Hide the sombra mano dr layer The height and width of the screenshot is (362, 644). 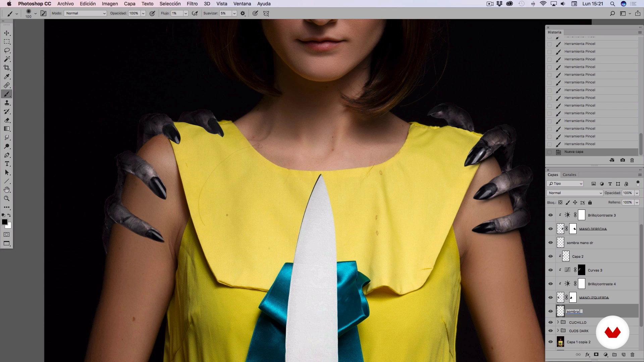[x=550, y=243]
